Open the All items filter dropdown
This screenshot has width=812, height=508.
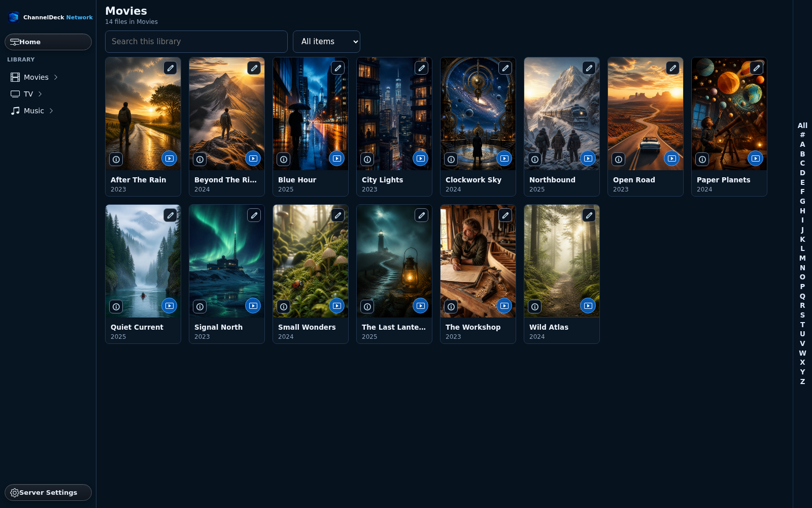click(x=326, y=42)
